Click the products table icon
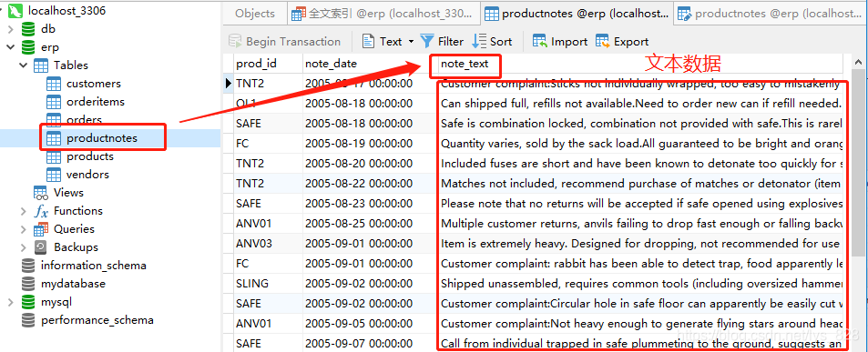 (x=54, y=156)
